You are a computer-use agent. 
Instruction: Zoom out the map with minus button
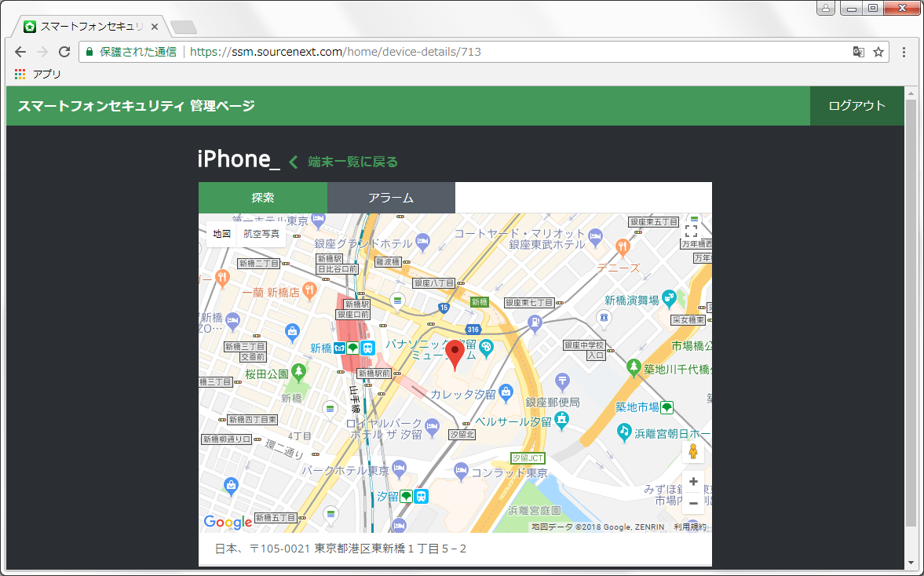[x=693, y=504]
